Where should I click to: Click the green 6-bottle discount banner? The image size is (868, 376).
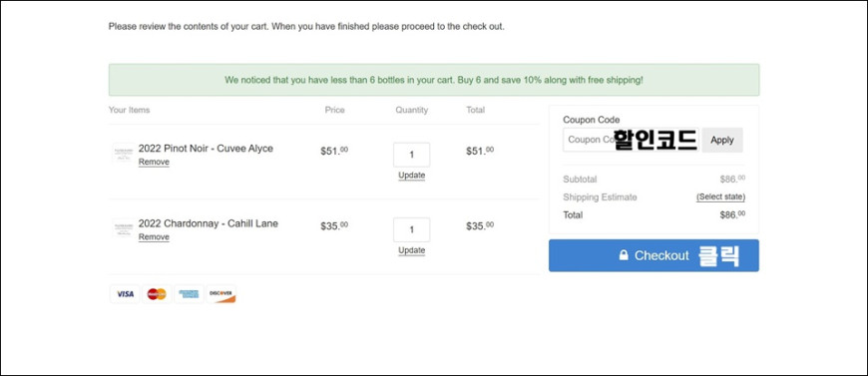tap(434, 80)
